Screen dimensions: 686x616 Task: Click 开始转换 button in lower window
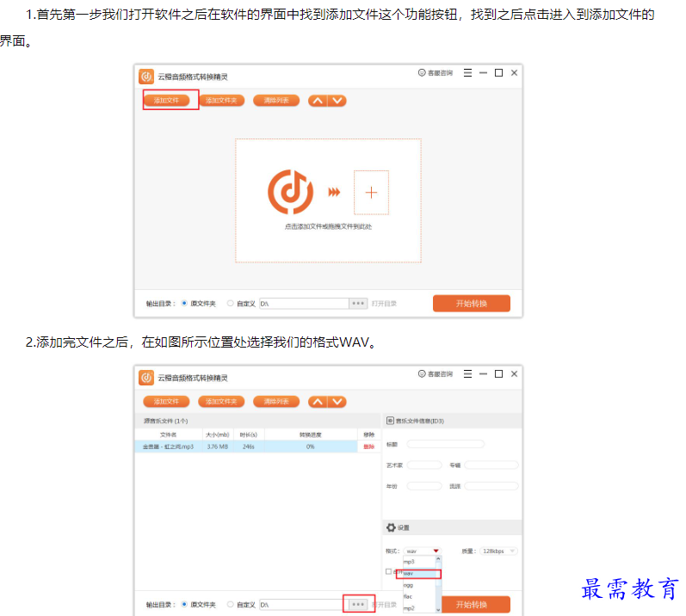pyautogui.click(x=476, y=605)
